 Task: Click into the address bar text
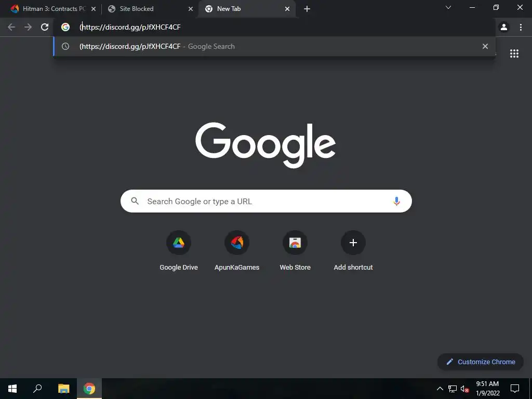pyautogui.click(x=130, y=27)
